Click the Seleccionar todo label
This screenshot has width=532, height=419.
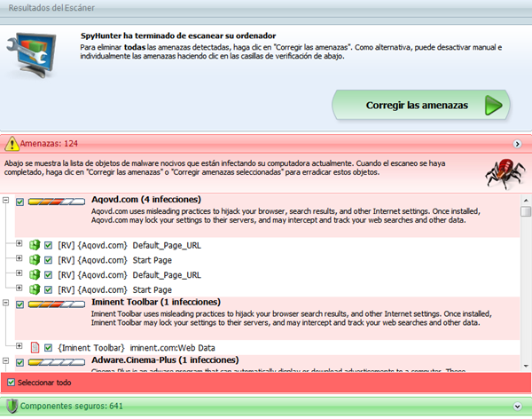tap(44, 383)
